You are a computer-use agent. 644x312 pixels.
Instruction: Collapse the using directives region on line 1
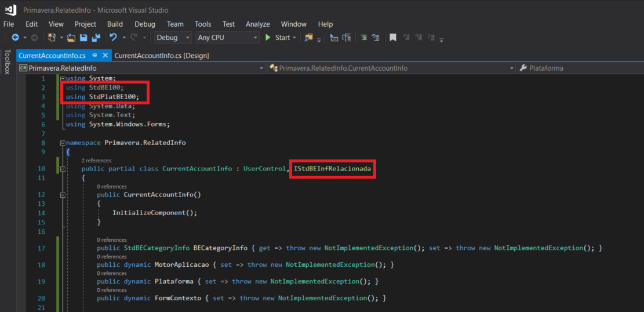63,78
